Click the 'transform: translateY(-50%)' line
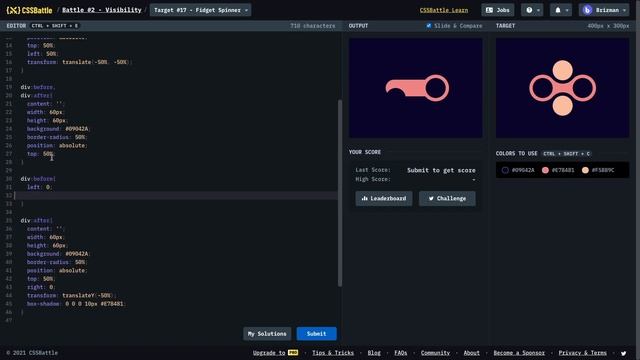The image size is (640, 360). coord(71,295)
